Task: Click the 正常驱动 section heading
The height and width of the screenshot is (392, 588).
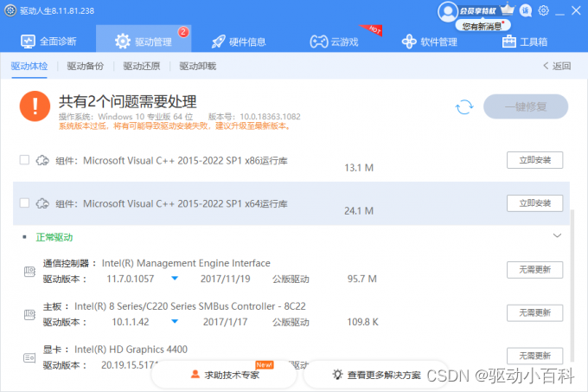Action: coord(54,237)
